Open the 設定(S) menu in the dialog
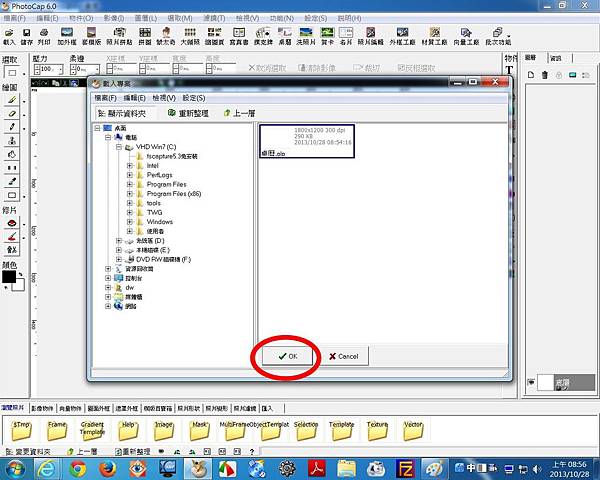This screenshot has height=480, width=600. pyautogui.click(x=194, y=98)
